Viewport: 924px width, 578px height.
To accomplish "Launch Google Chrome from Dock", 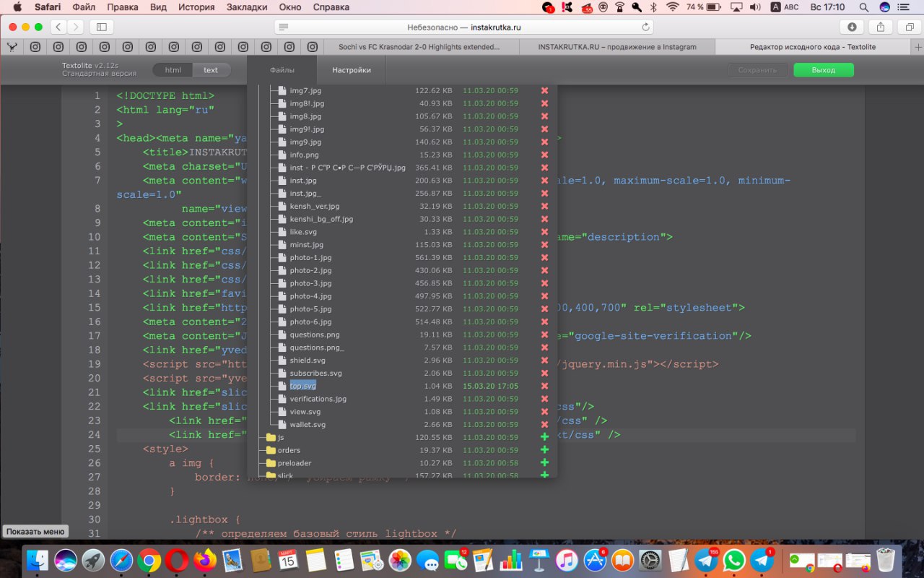I will point(149,560).
